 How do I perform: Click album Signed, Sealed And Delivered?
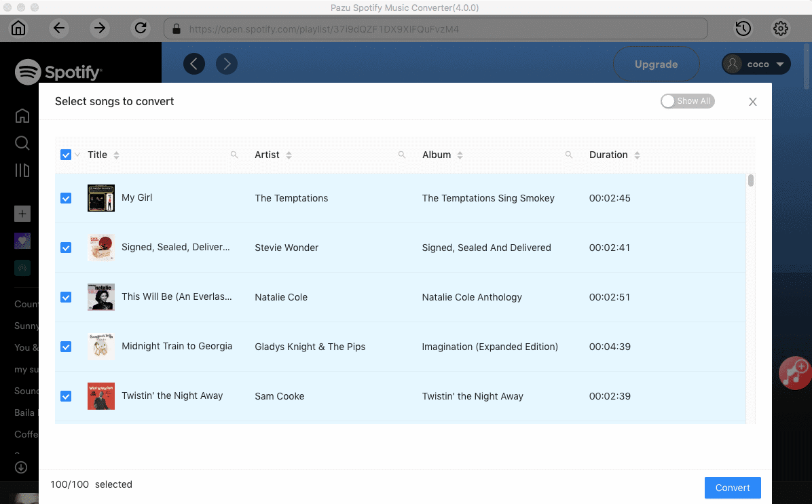pos(486,248)
